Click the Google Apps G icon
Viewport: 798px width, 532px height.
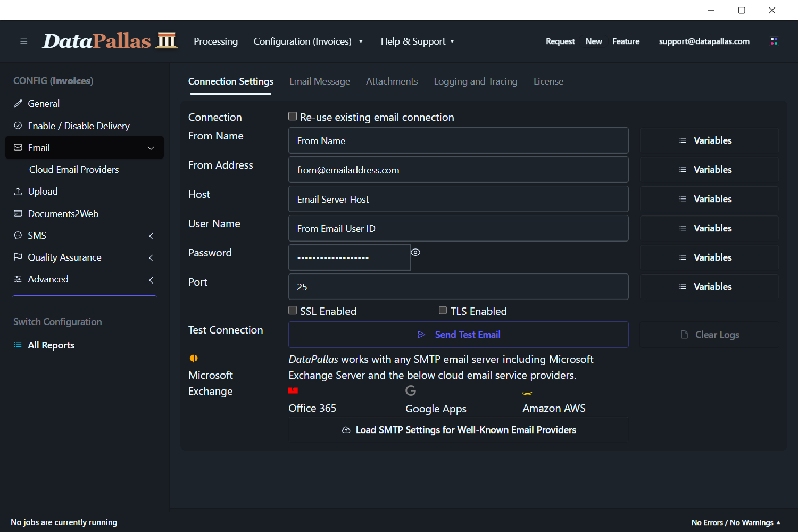411,390
